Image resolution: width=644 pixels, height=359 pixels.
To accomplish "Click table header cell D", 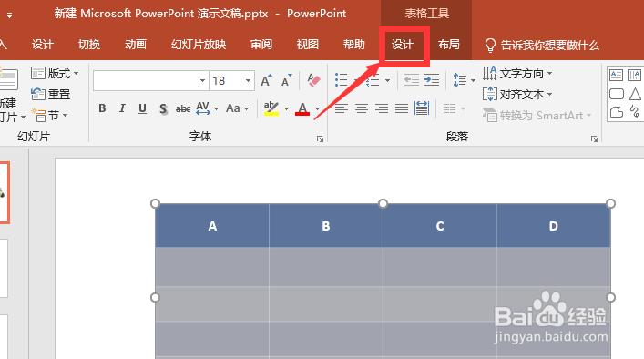I will click(554, 226).
